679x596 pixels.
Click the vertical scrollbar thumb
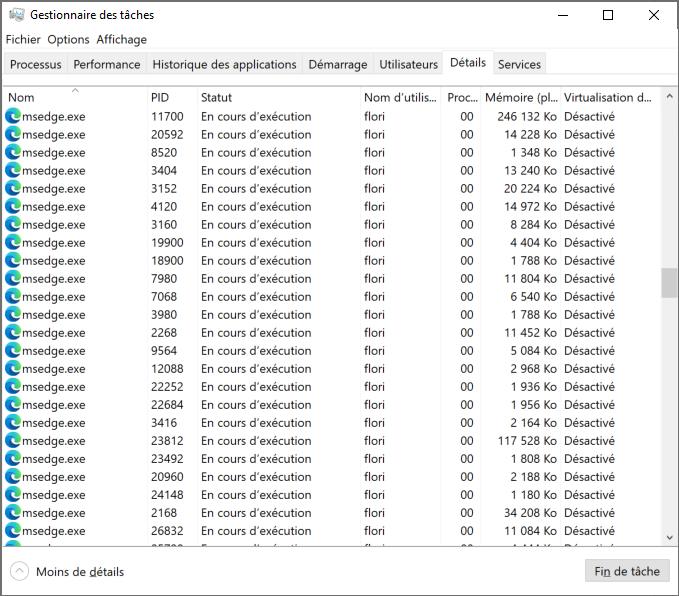669,283
